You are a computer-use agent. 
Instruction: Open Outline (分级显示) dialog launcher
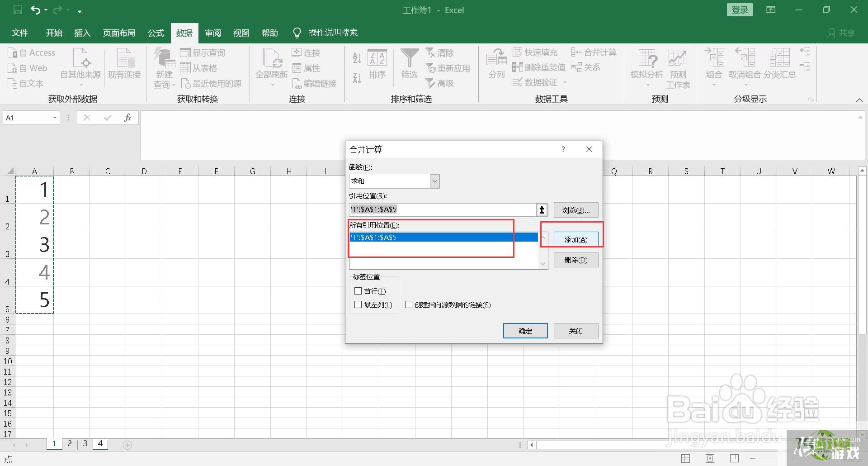click(x=811, y=99)
